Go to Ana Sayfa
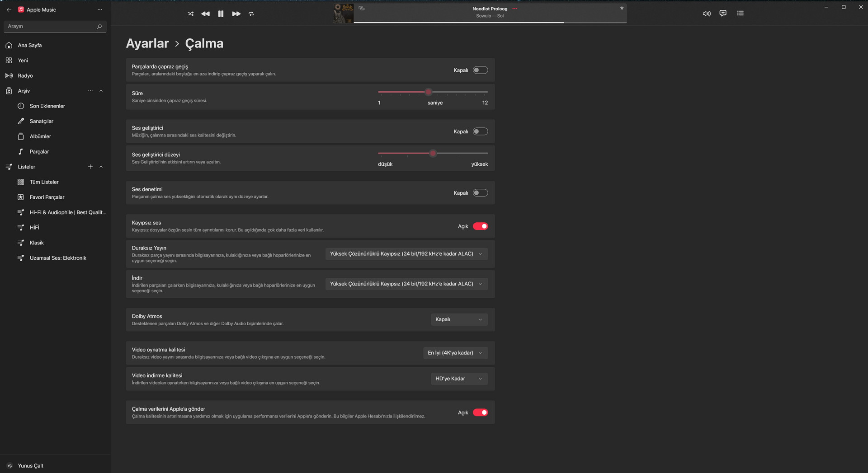This screenshot has height=473, width=868. click(55, 45)
